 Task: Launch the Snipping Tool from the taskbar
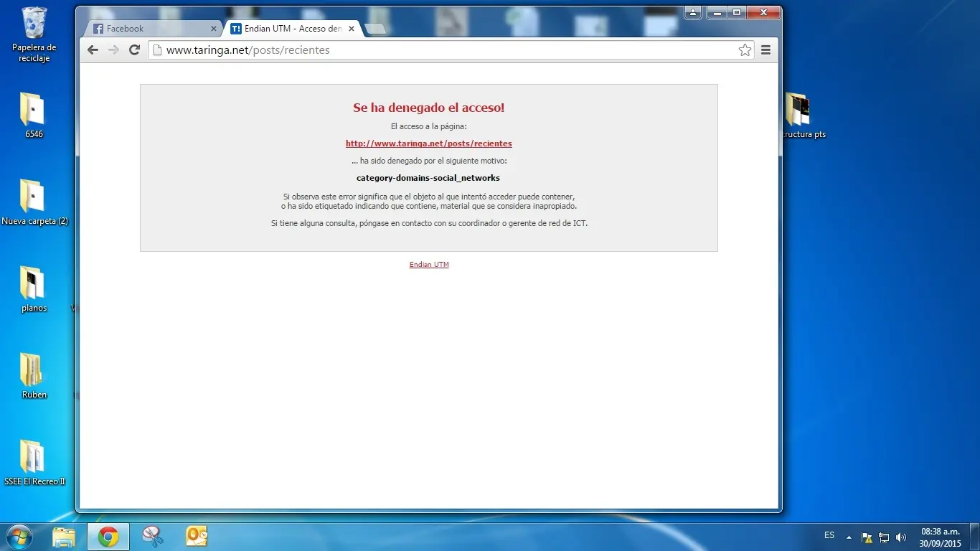[153, 537]
